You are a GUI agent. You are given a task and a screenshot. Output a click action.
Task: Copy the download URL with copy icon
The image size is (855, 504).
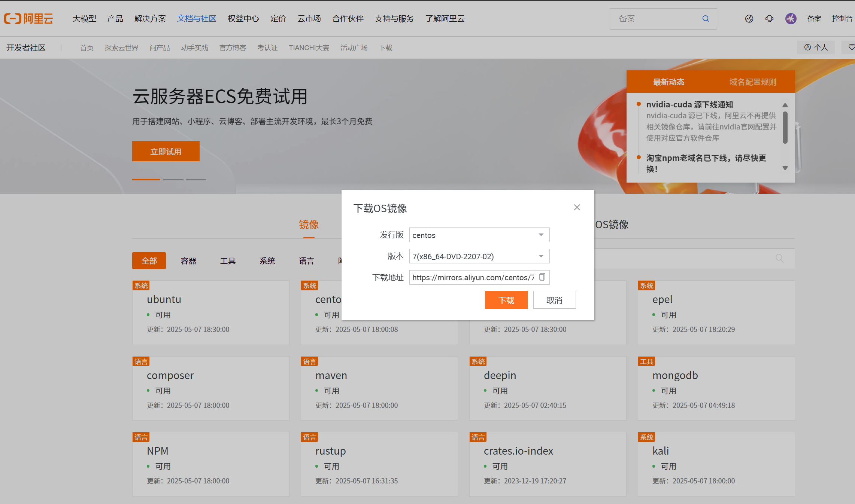pyautogui.click(x=542, y=277)
